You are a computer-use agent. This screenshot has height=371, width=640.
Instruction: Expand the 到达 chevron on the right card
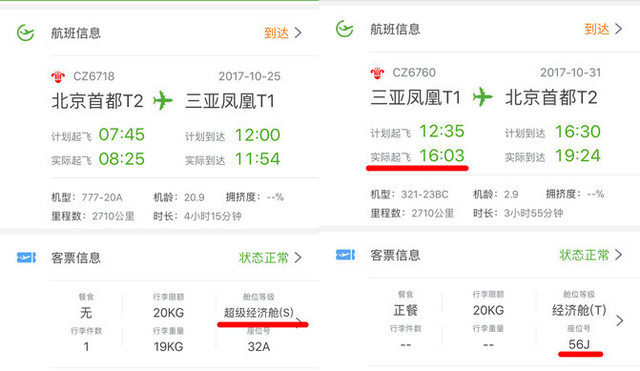tap(619, 29)
